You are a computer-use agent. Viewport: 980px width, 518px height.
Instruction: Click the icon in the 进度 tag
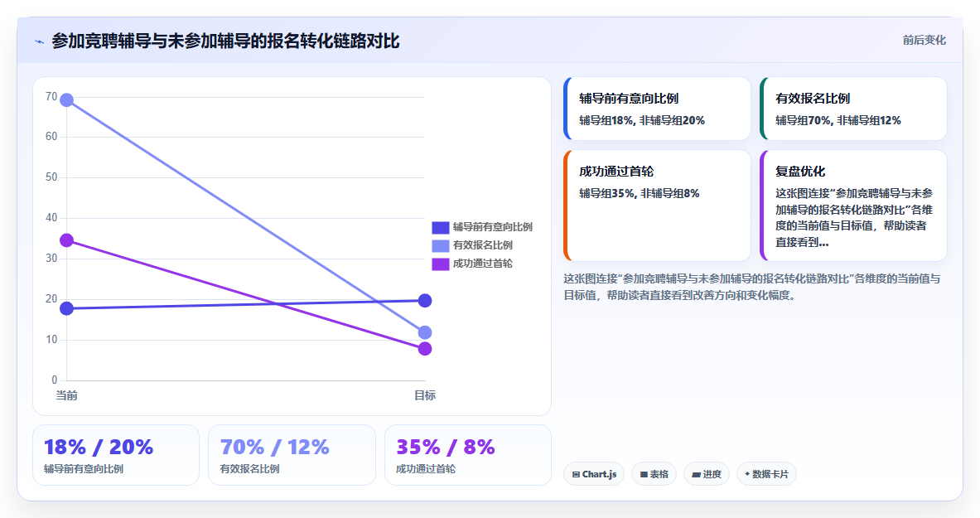pos(696,475)
